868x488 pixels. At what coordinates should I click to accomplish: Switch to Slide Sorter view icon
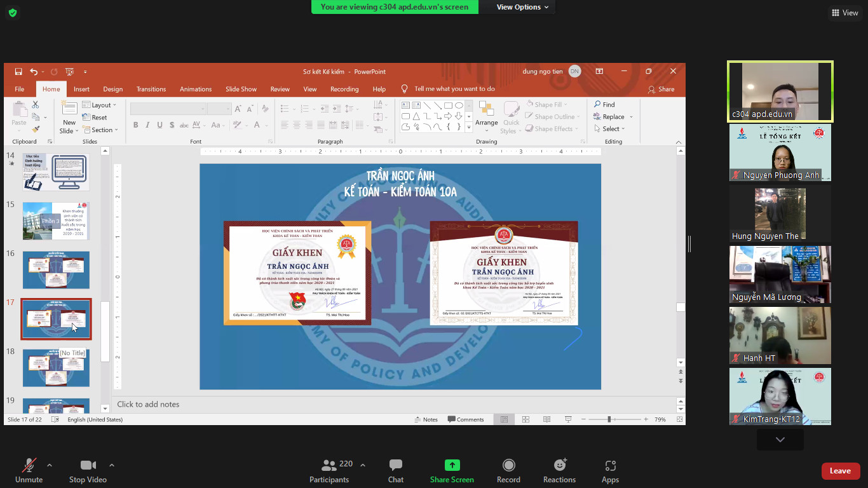pyautogui.click(x=526, y=419)
